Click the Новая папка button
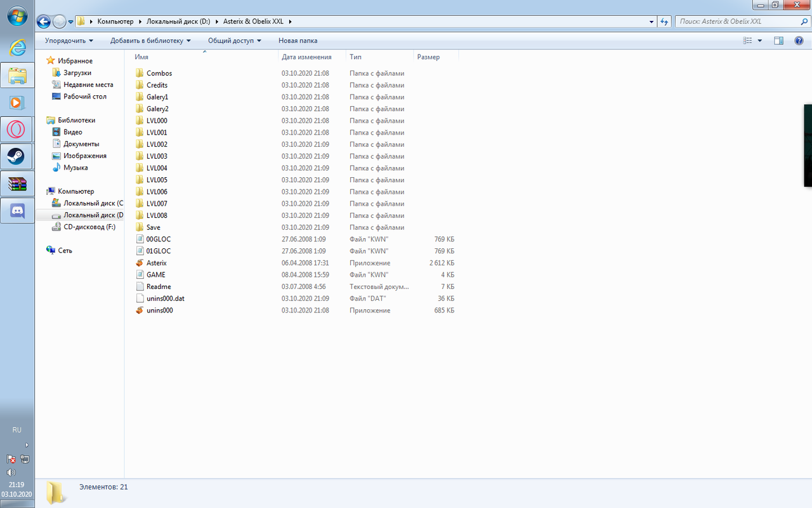 click(x=298, y=41)
